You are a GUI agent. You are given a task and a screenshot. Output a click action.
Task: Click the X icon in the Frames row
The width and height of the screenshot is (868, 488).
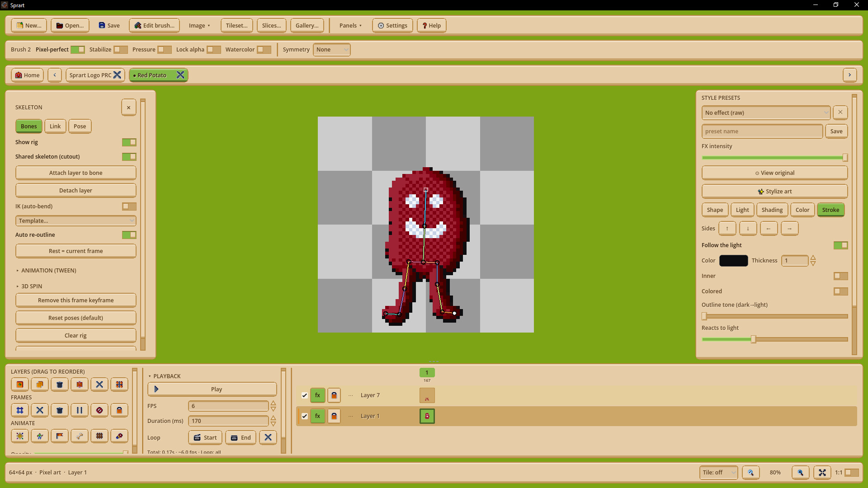[40, 410]
